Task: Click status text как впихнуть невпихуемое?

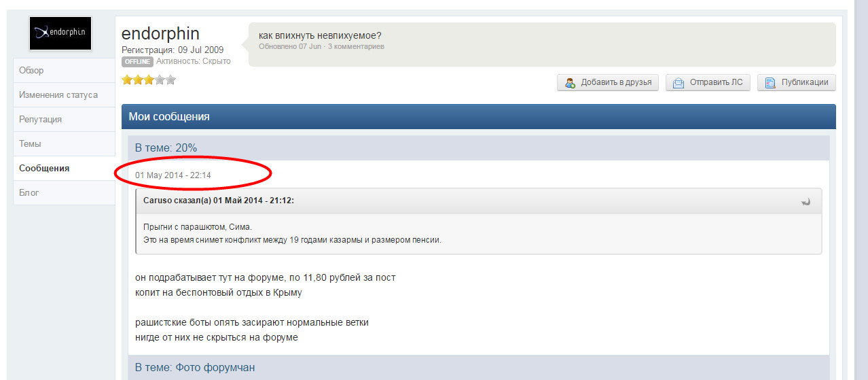Action: [x=321, y=35]
